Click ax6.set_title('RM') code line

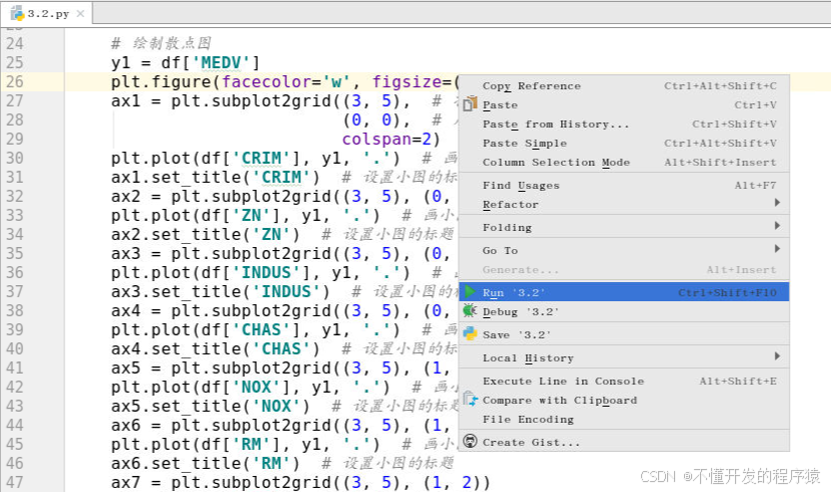205,464
